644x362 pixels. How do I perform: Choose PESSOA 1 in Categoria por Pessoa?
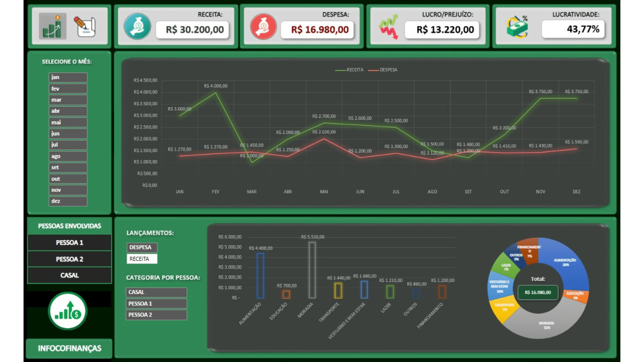click(156, 304)
